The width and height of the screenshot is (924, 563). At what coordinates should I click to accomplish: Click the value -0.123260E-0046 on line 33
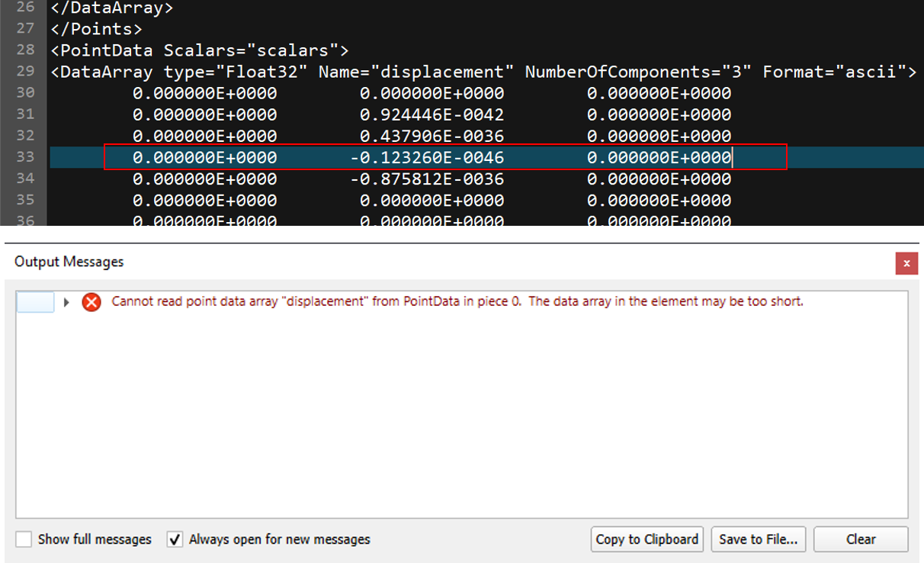point(427,158)
